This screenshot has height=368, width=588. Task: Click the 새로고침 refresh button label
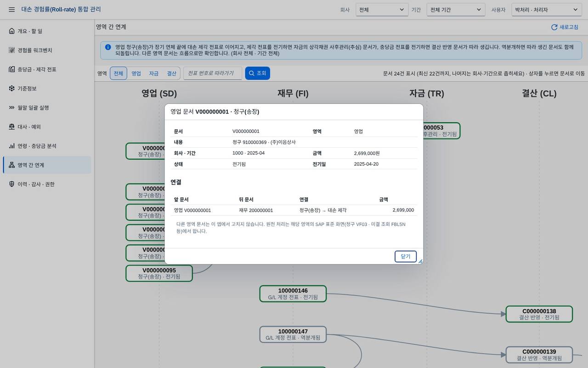click(569, 27)
